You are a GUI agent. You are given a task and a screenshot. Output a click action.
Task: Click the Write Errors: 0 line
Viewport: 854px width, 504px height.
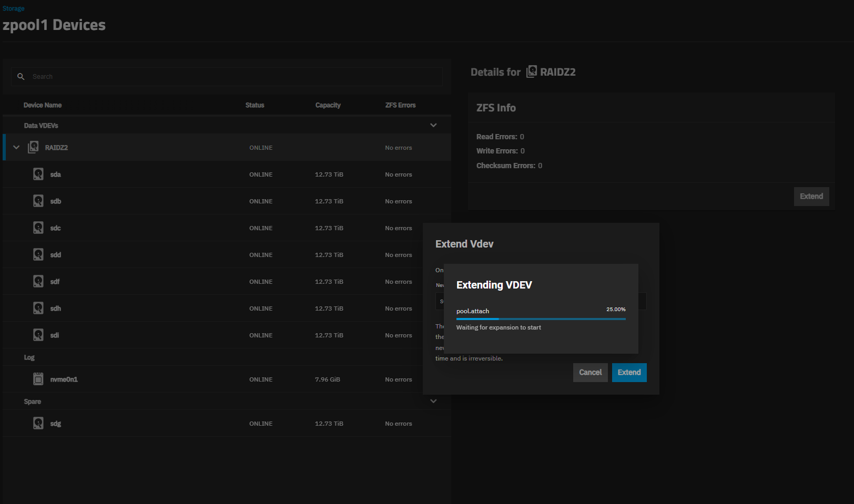click(501, 151)
